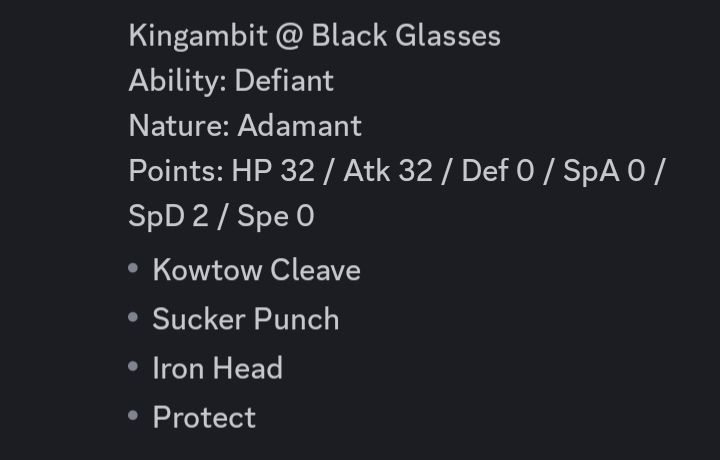
Task: Click the Black Glasses item text
Action: click(x=406, y=35)
